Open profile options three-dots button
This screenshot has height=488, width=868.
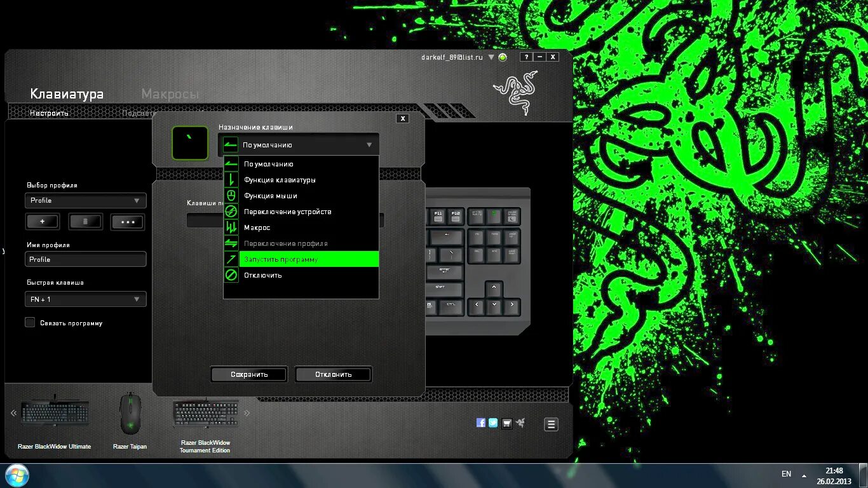(128, 222)
